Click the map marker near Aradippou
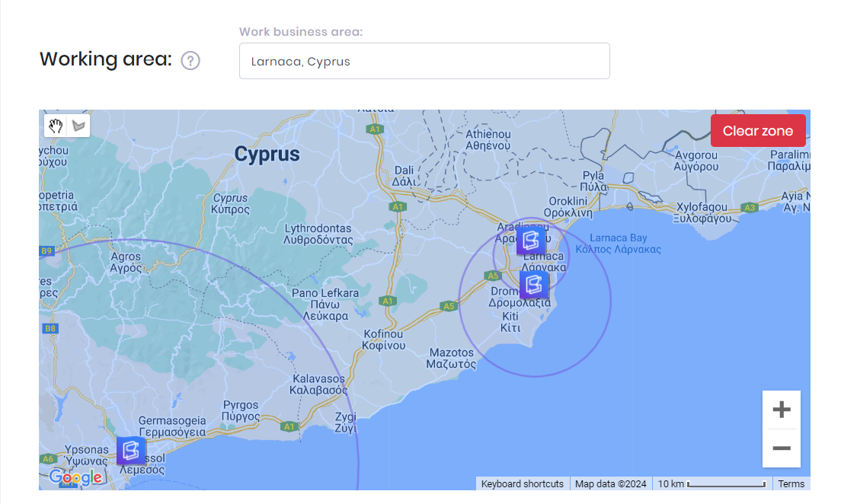 [531, 241]
